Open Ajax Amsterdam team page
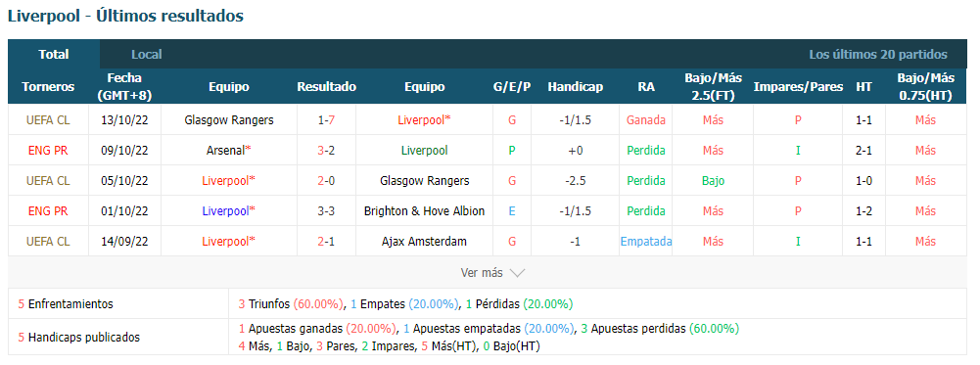The image size is (980, 365). point(424,242)
